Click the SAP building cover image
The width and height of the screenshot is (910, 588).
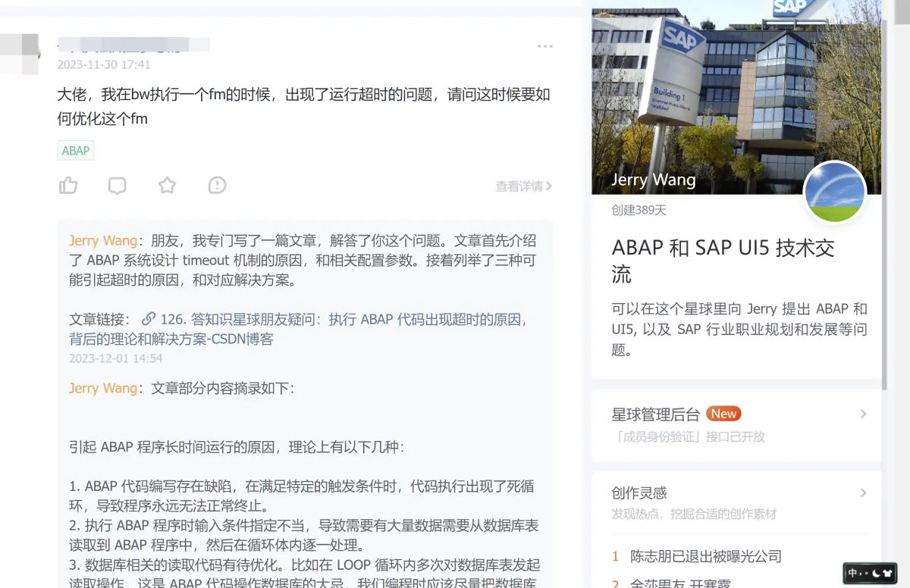coord(736,97)
